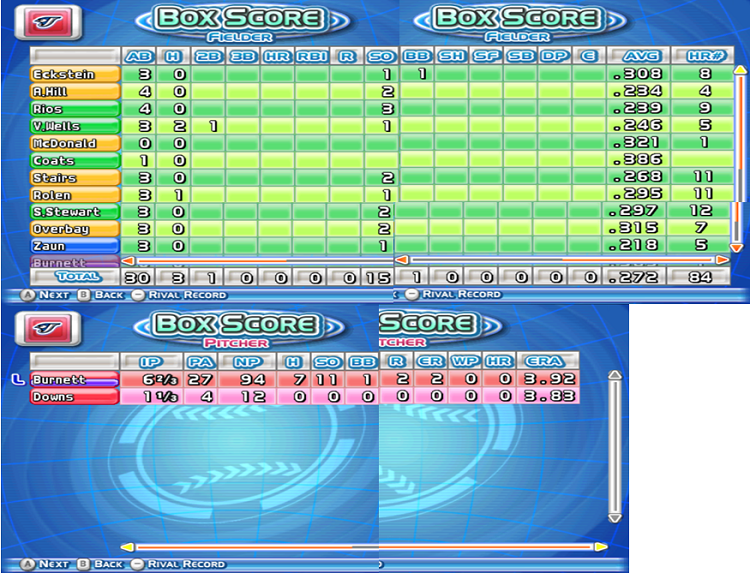Click horizontal scrollbar under AB–SO fielder columns
The width and height of the screenshot is (750, 573).
click(x=265, y=261)
